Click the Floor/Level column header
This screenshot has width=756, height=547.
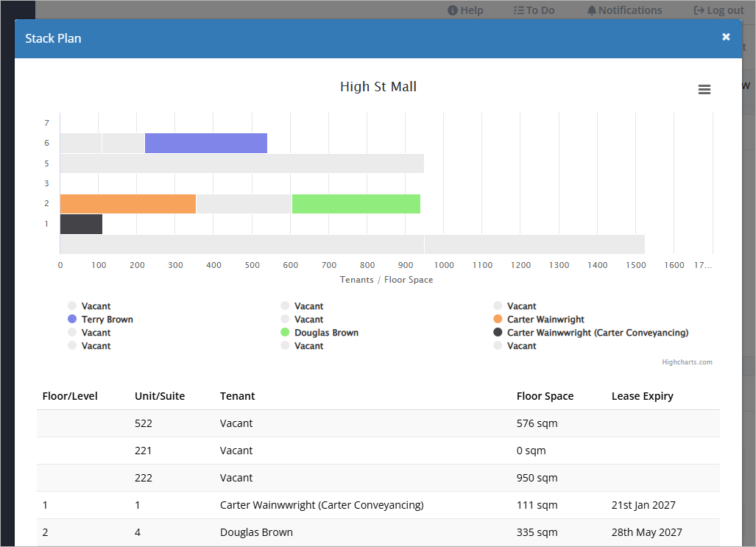(x=70, y=396)
